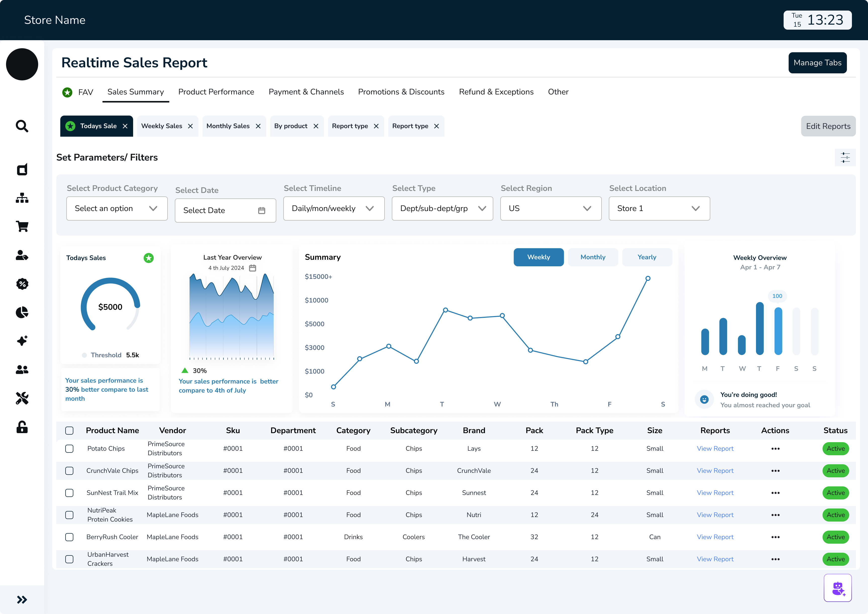
Task: Click the search icon in sidebar
Action: 22,126
